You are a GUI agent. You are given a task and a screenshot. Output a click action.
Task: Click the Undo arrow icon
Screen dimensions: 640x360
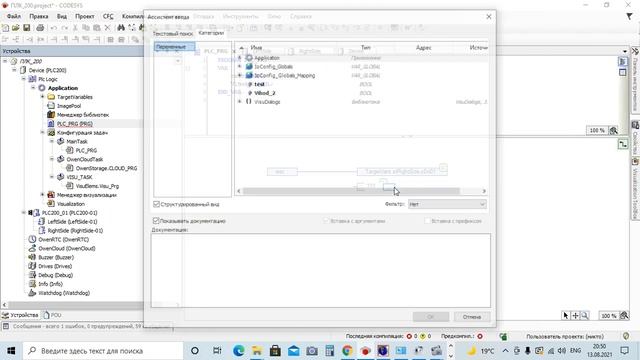click(x=53, y=28)
